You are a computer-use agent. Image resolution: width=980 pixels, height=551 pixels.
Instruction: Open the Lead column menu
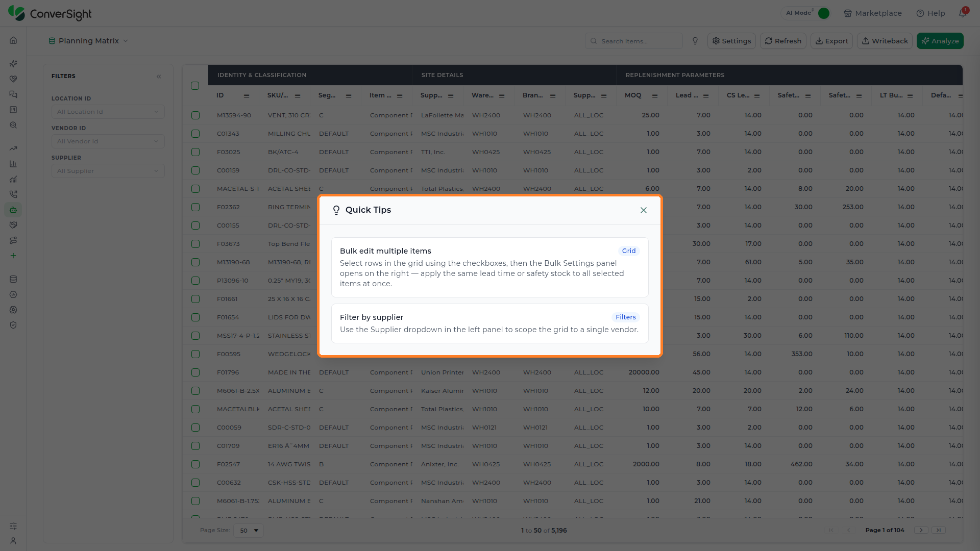706,95
